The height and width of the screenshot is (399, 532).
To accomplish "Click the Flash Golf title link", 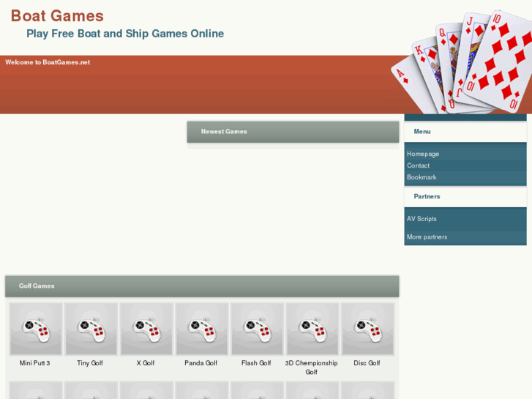I will click(x=256, y=363).
